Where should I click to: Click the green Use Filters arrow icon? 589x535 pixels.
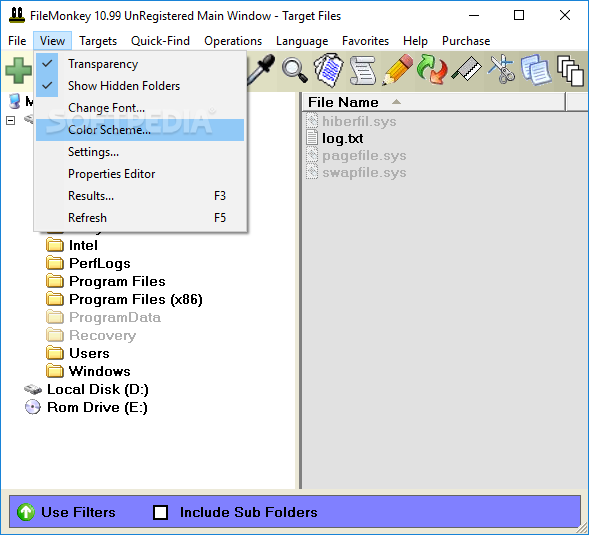click(x=26, y=512)
